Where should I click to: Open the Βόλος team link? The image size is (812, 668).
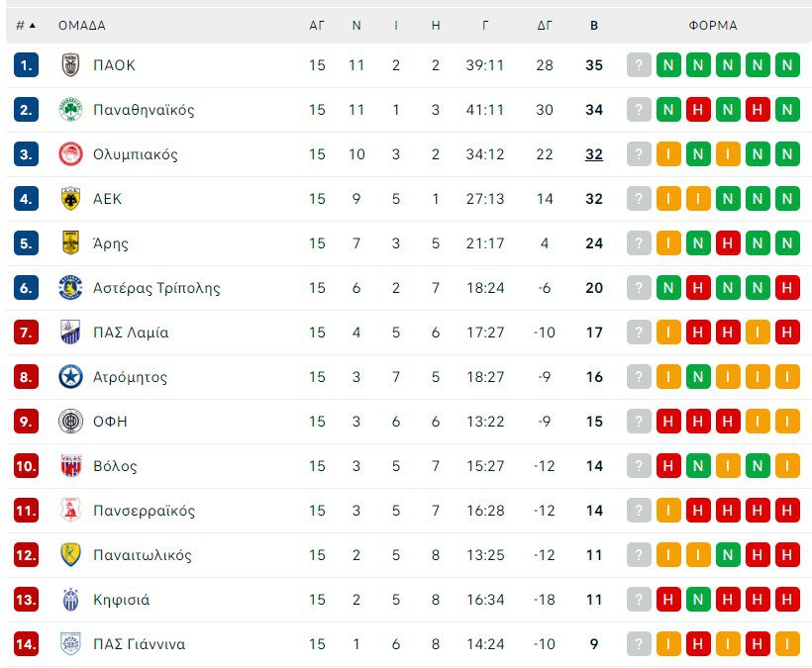[115, 466]
